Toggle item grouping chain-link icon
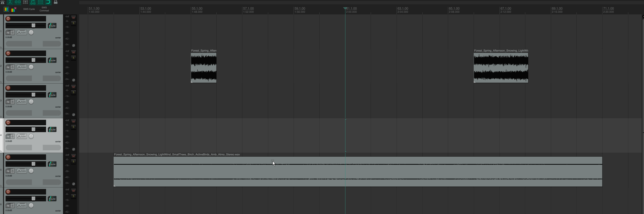Image resolution: width=644 pixels, height=214 pixels. (18, 2)
